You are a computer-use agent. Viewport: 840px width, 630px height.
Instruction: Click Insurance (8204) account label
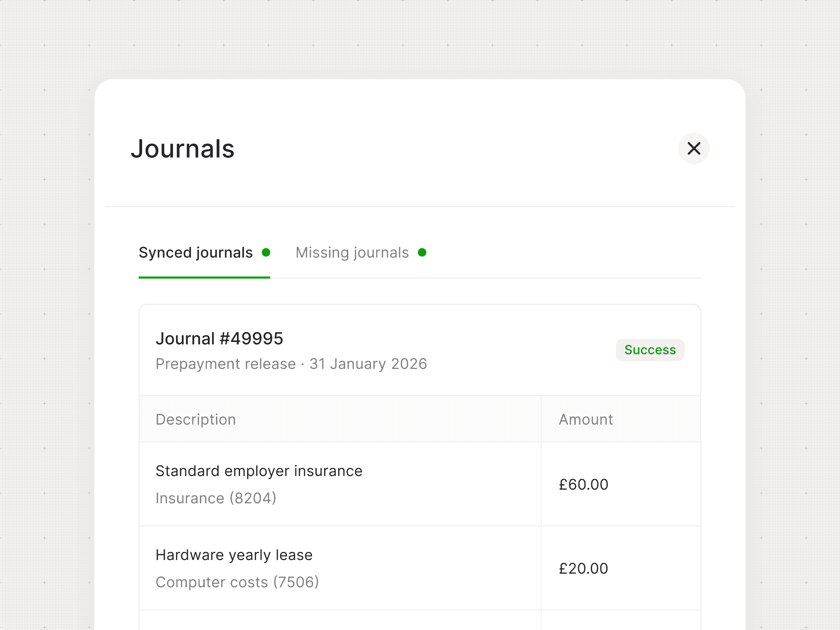click(216, 498)
